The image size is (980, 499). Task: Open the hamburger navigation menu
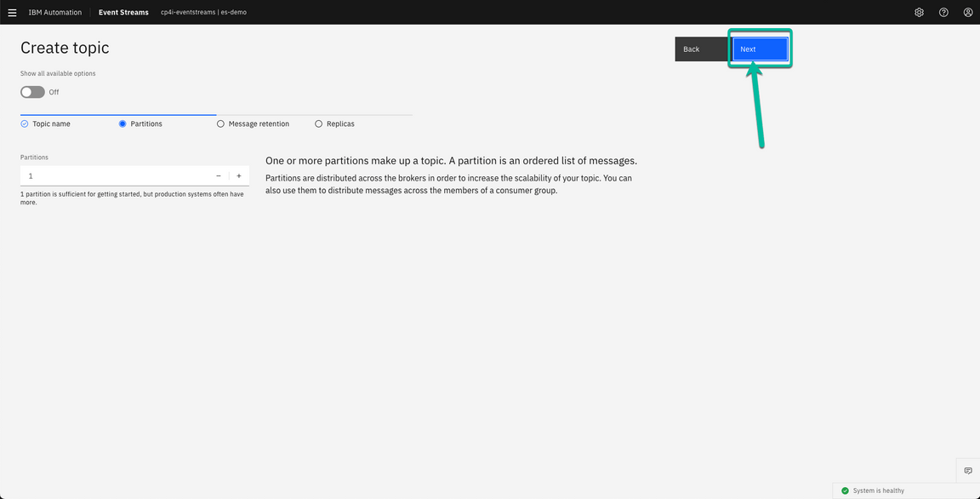click(12, 12)
